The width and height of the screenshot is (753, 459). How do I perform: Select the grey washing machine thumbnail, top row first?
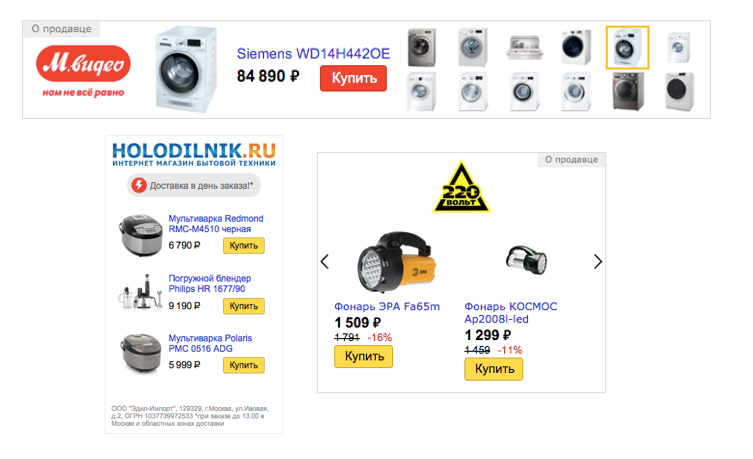pyautogui.click(x=422, y=48)
